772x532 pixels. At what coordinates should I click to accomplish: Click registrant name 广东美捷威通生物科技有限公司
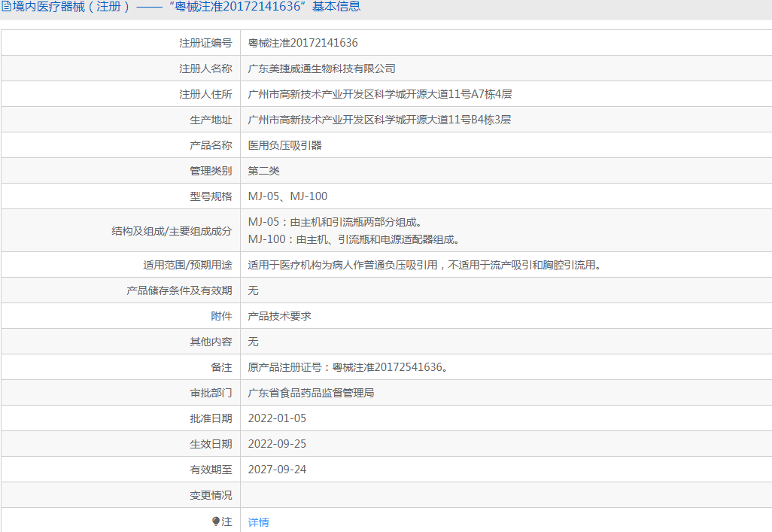[x=321, y=68]
